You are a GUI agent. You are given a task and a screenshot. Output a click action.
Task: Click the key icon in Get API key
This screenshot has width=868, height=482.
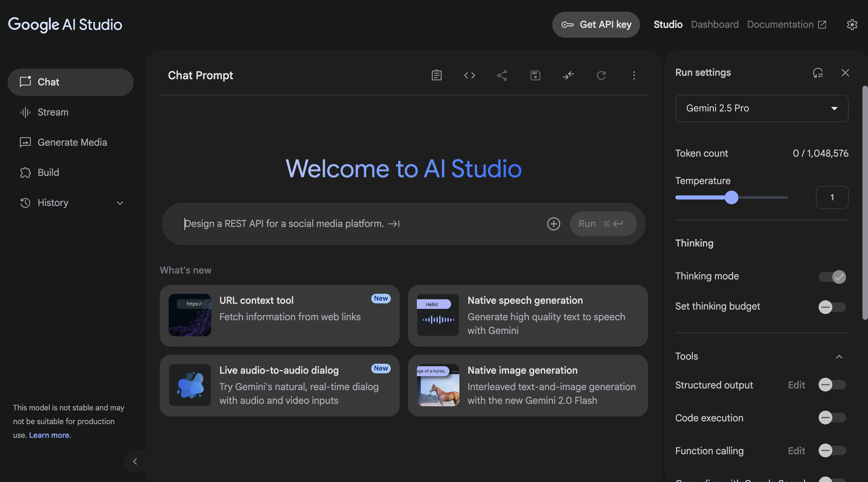pos(567,25)
